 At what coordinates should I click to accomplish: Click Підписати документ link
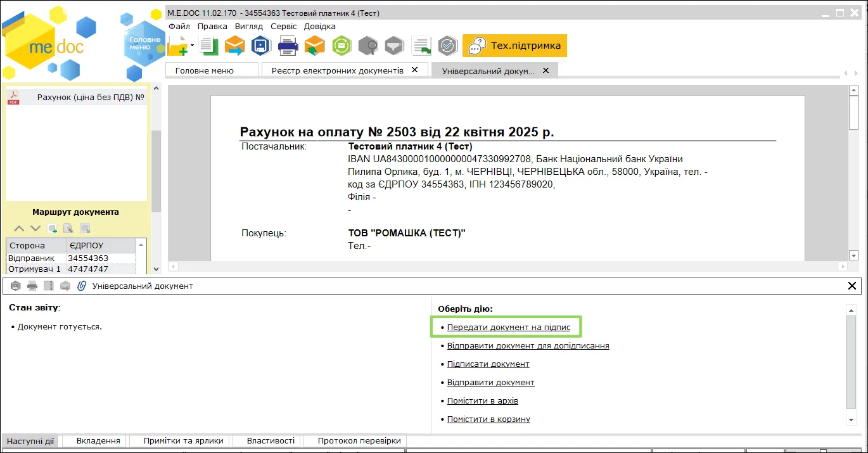tap(488, 364)
